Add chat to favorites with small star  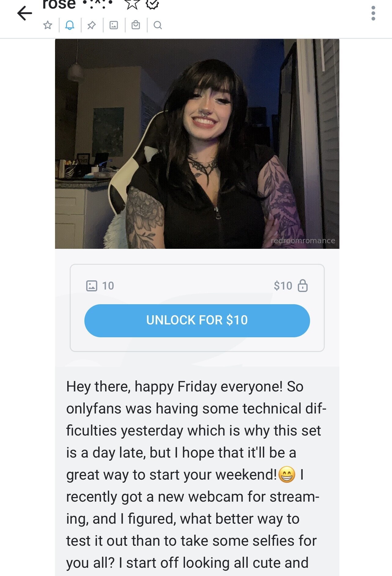tap(48, 25)
